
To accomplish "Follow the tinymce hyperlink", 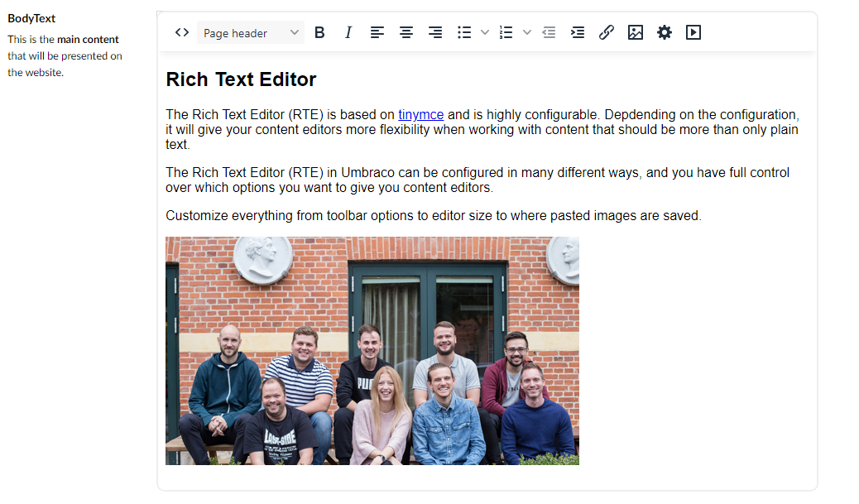I will click(x=420, y=115).
